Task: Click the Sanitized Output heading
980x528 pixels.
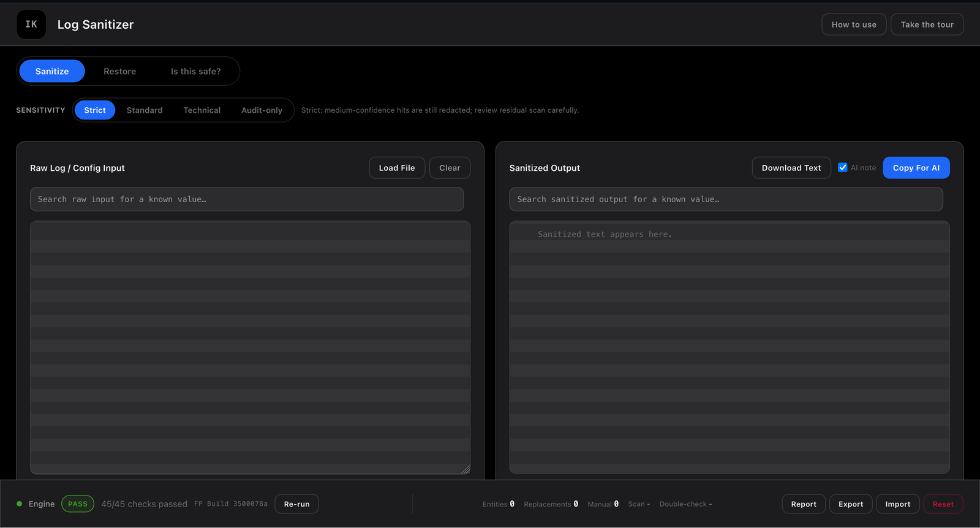Action: (545, 168)
